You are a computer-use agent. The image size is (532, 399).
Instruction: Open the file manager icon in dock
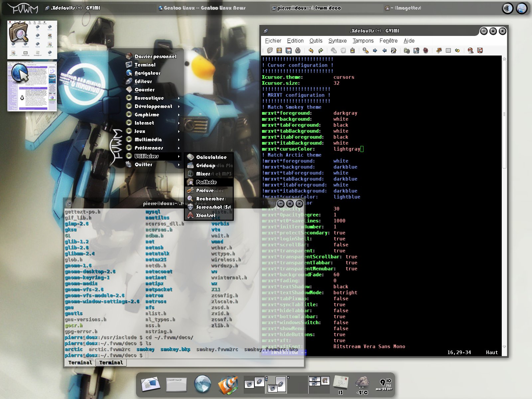pos(150,385)
